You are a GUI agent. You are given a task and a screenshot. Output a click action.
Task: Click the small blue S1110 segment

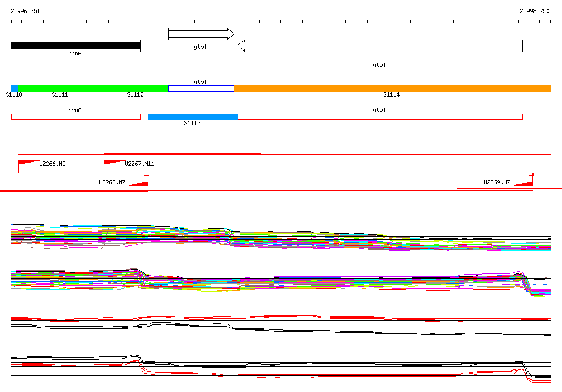15,88
